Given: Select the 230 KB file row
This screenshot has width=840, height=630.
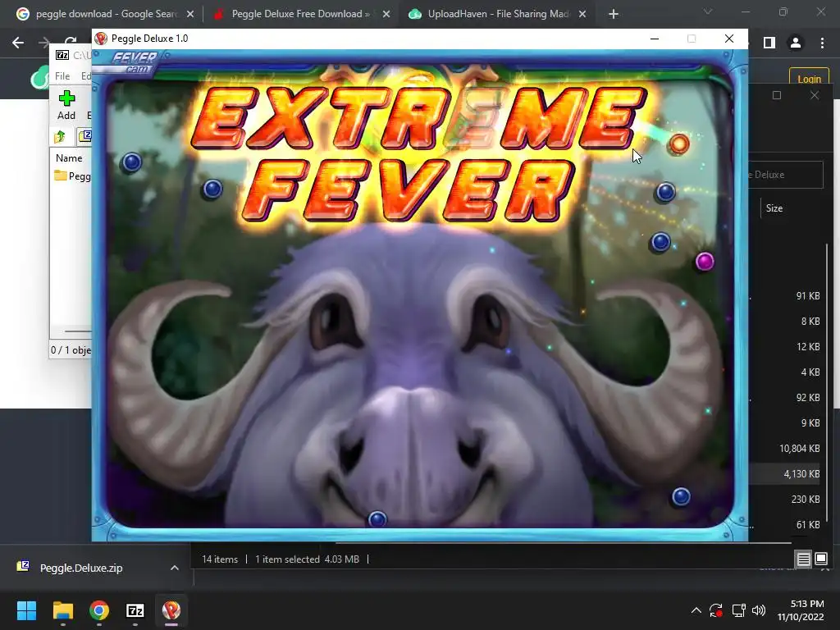Looking at the screenshot, I should [x=785, y=500].
